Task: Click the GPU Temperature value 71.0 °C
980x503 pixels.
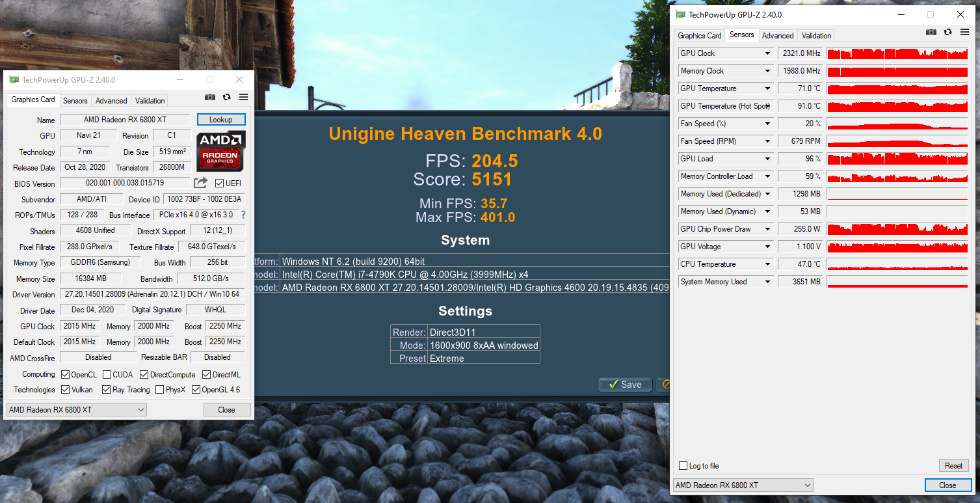Action: coord(800,88)
